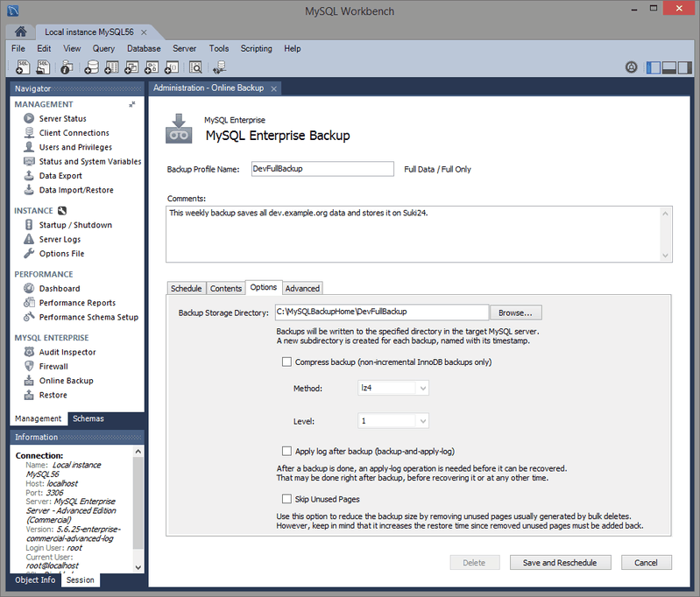
Task: Click the Browse... button
Action: tap(516, 313)
